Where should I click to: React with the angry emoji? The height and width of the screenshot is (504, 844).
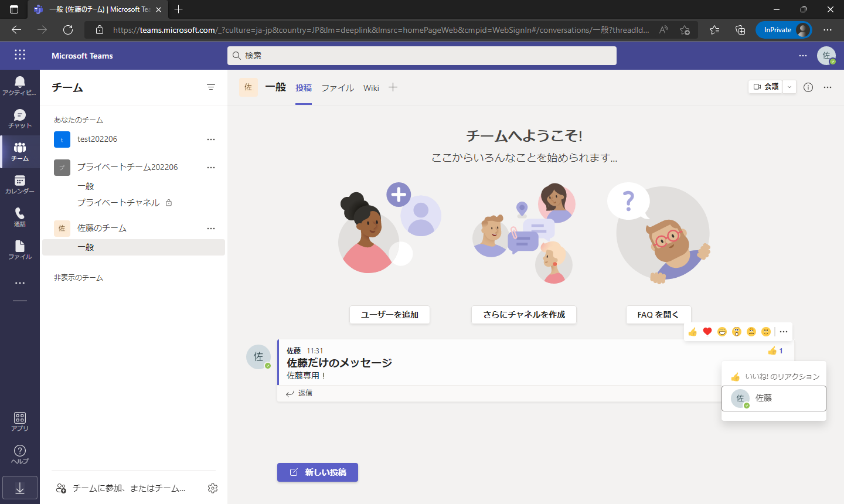click(766, 332)
